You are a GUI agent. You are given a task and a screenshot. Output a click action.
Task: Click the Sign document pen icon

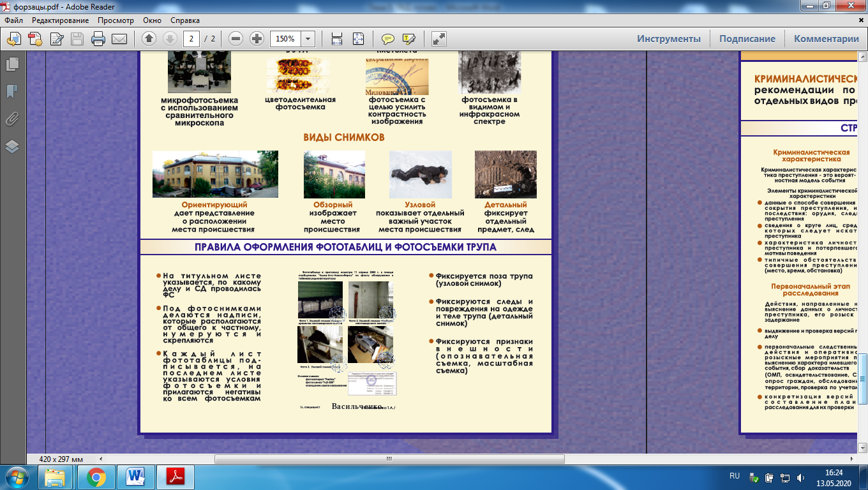[x=56, y=39]
